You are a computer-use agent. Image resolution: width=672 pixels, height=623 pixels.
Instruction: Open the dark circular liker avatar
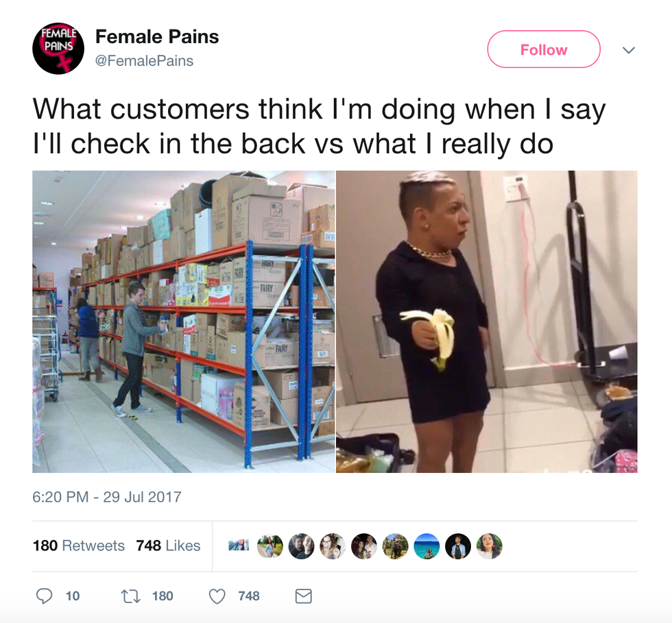point(458,546)
